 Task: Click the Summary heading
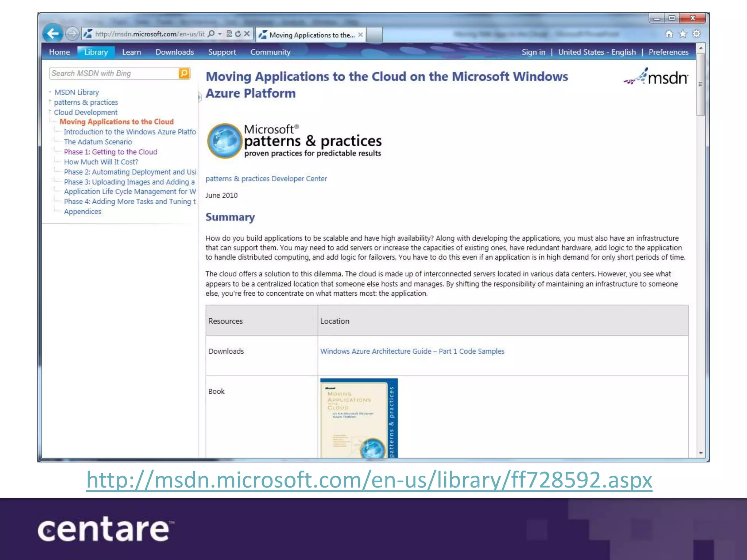230,217
